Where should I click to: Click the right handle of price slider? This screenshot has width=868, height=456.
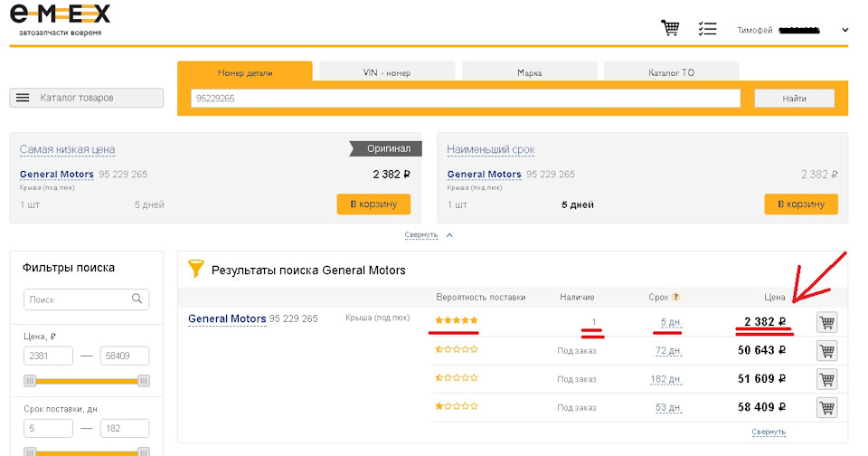[x=144, y=381]
